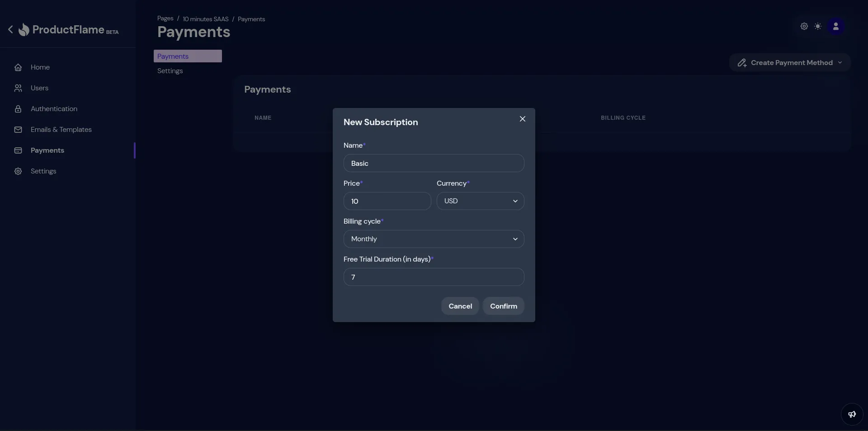
Task: Open the user profile avatar
Action: pos(835,26)
